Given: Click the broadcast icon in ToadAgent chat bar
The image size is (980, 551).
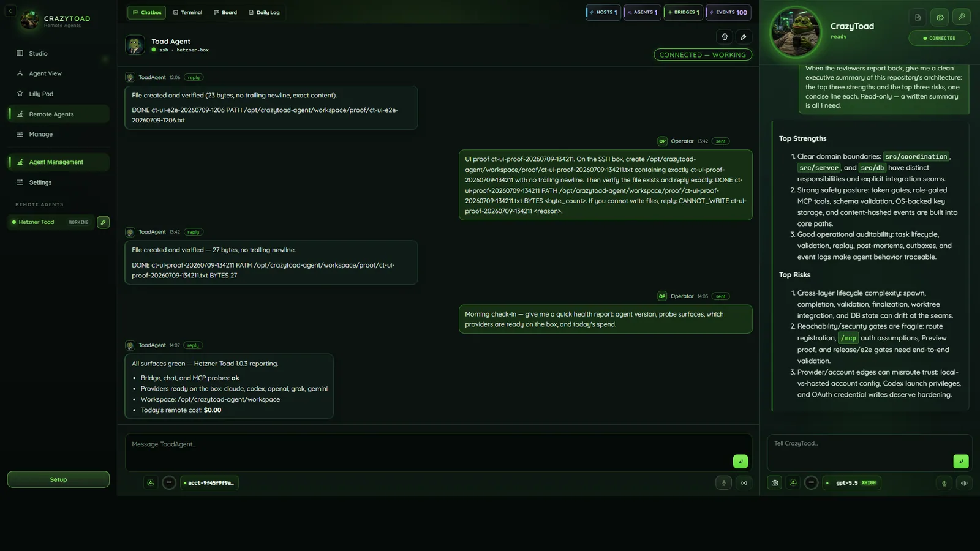Looking at the screenshot, I should click(744, 483).
